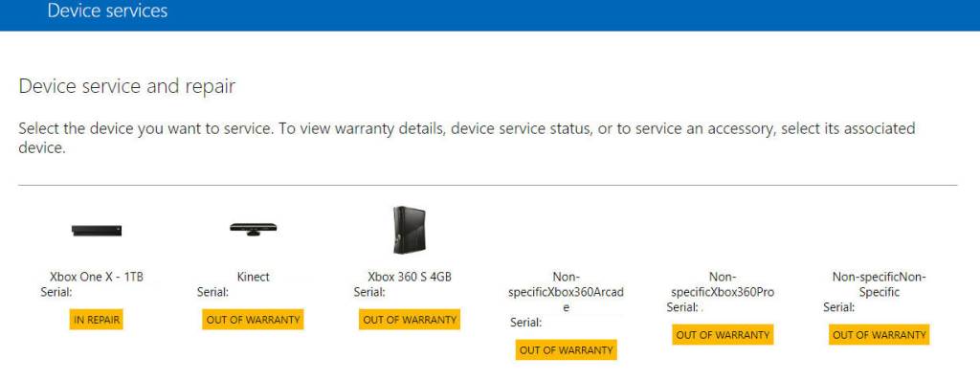Click the Device services header title
The width and height of the screenshot is (980, 381).
107,11
